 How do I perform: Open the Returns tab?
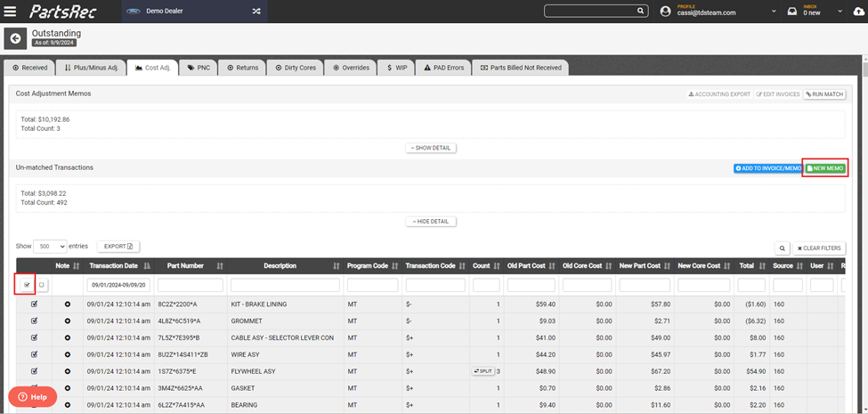click(242, 68)
